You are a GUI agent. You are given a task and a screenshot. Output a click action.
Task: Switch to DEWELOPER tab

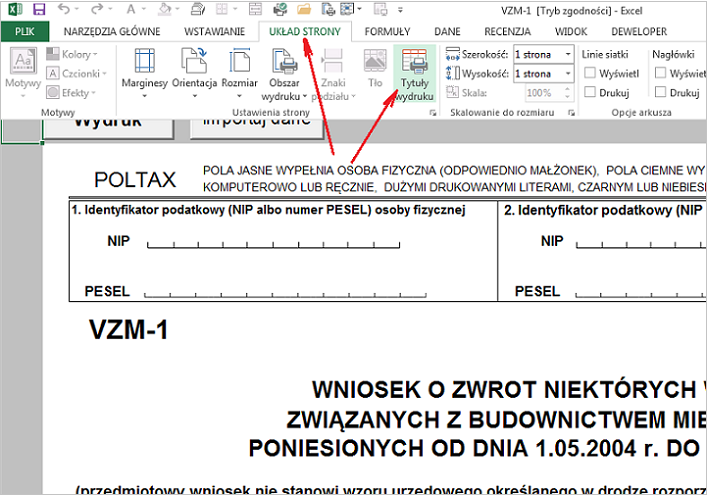tap(639, 32)
